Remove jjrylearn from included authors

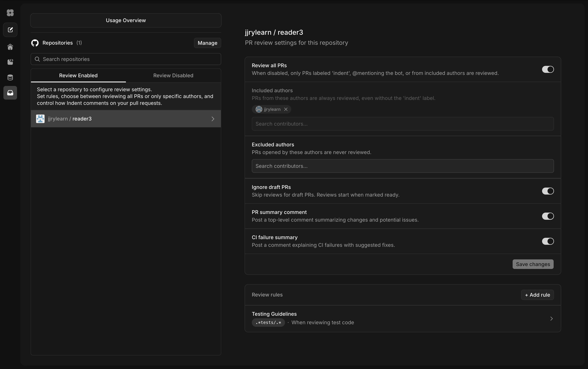coord(286,109)
